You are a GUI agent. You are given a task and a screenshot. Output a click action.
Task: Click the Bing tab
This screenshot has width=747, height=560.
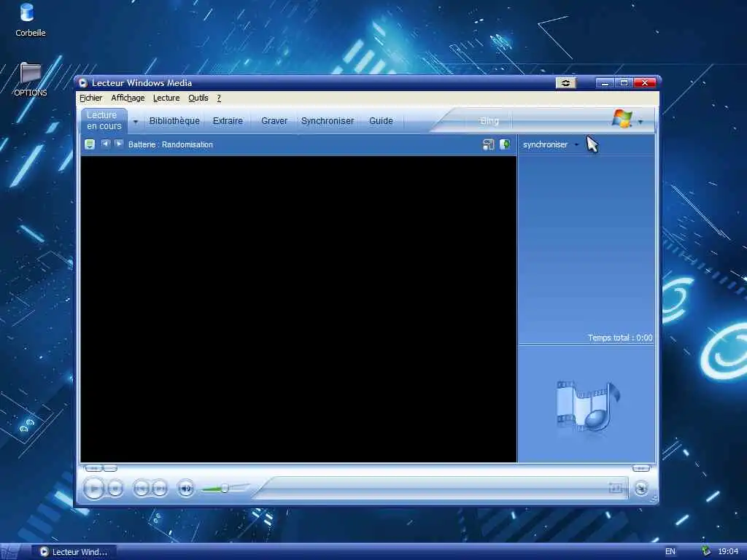coord(489,121)
